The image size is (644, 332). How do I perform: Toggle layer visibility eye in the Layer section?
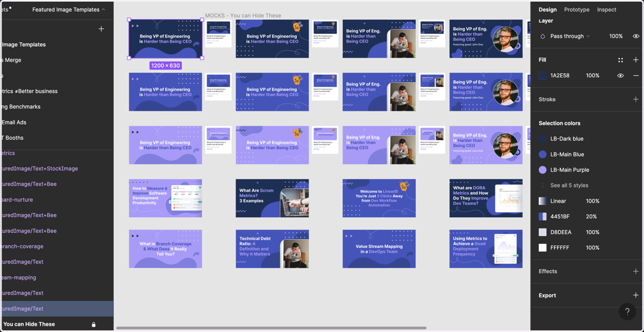[636, 36]
